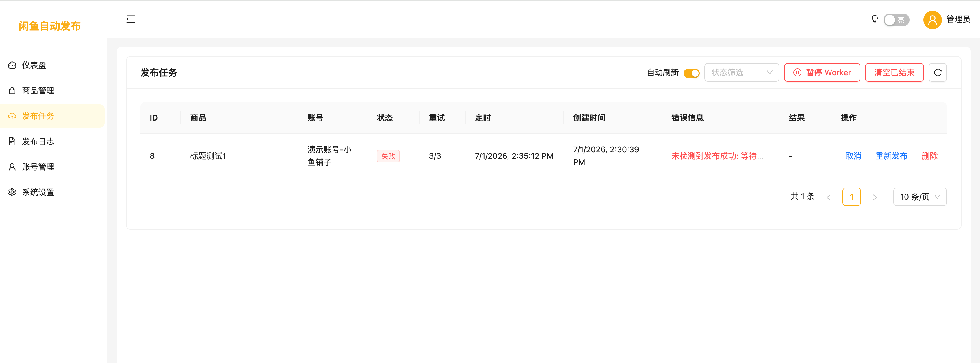Navigate to 账号管理
The width and height of the screenshot is (980, 363).
coord(53,167)
